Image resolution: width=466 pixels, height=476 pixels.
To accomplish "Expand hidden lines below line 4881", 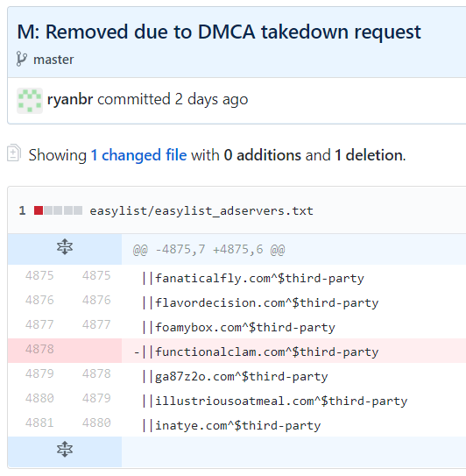I will point(65,449).
